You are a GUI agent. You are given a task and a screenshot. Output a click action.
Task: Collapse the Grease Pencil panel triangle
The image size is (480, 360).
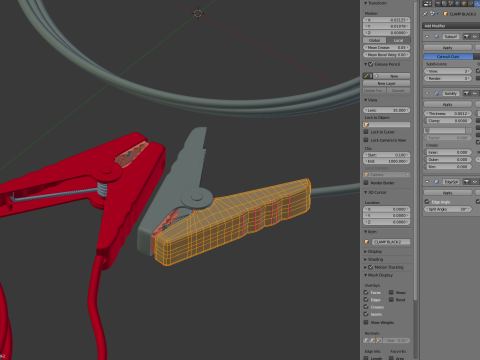365,64
